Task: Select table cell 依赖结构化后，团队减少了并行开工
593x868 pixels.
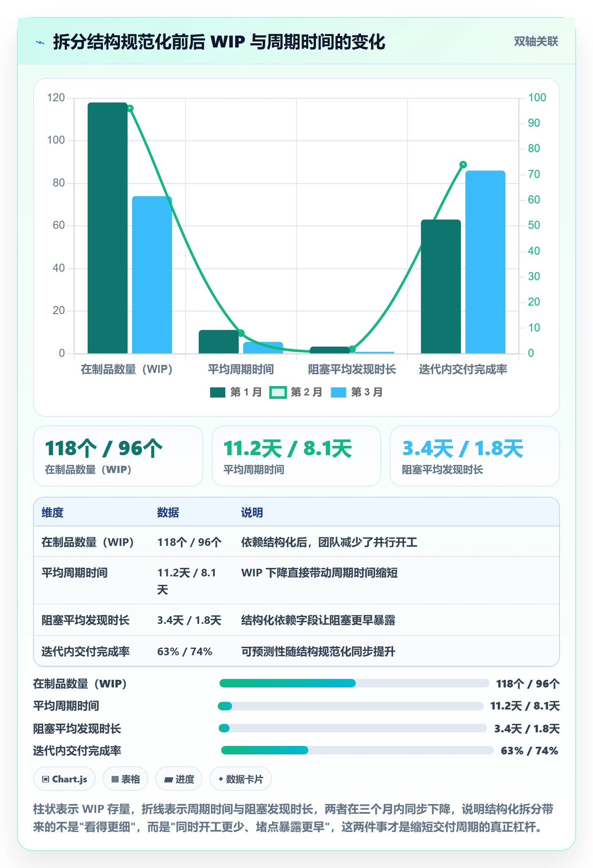Action: [329, 542]
